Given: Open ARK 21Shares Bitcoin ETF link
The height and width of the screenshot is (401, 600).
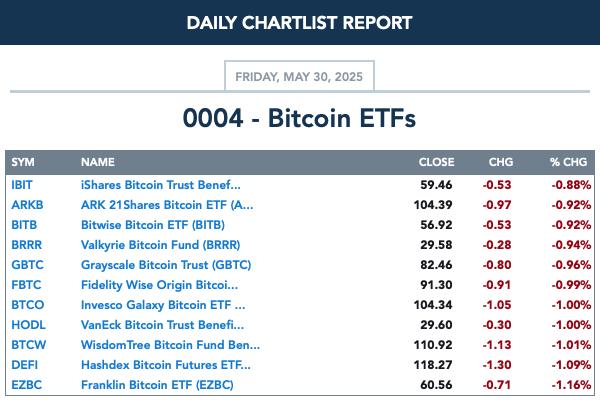Looking at the screenshot, I should click(167, 205).
